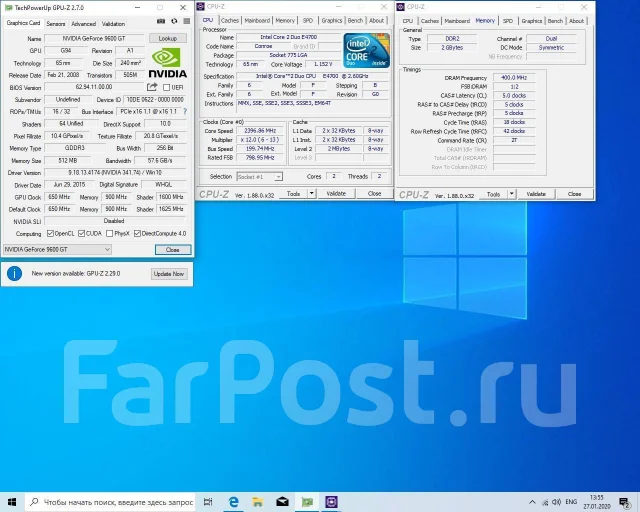Open About tab in the right CPU-Z window

click(576, 21)
